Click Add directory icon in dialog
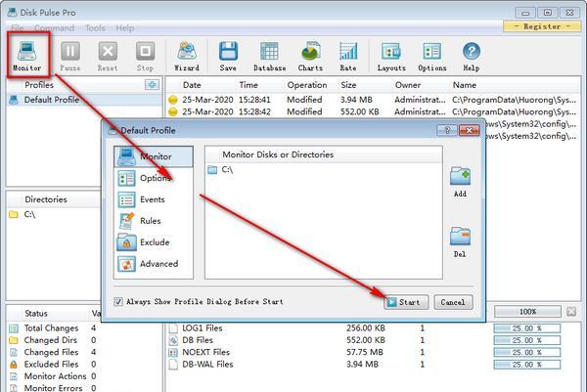Screen dimensions: 587x392 460,182
